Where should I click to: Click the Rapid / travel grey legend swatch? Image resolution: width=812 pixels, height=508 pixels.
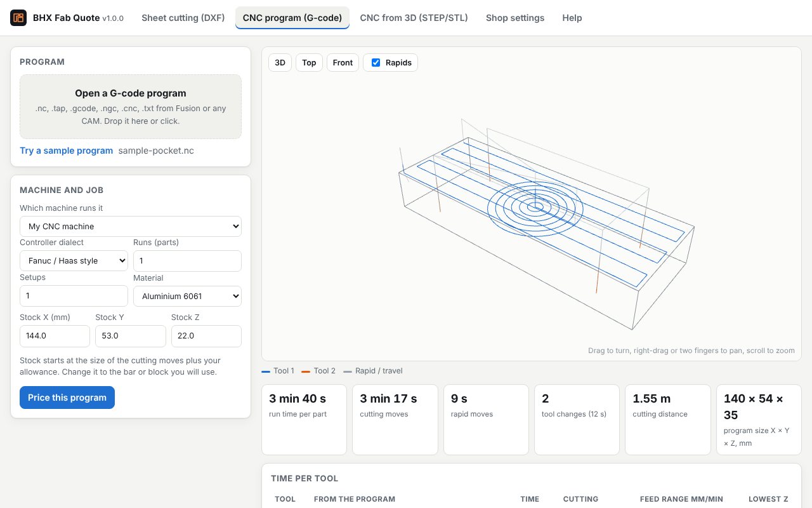pyautogui.click(x=348, y=371)
